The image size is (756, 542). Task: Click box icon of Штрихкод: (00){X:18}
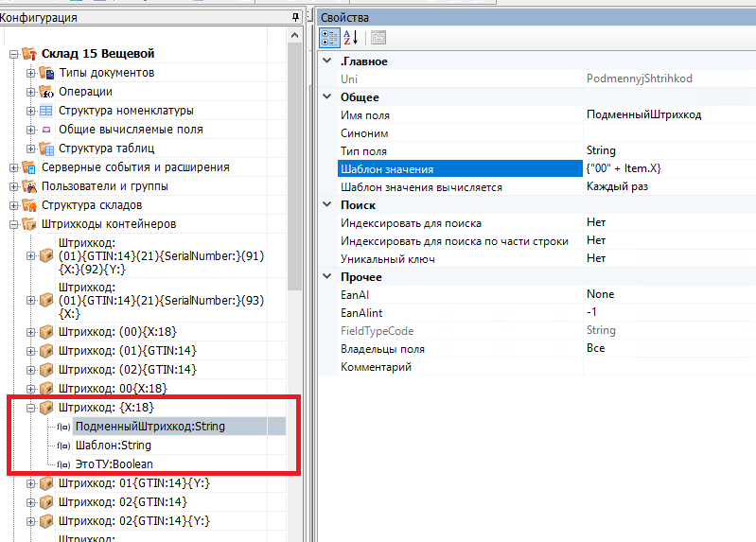pos(46,332)
